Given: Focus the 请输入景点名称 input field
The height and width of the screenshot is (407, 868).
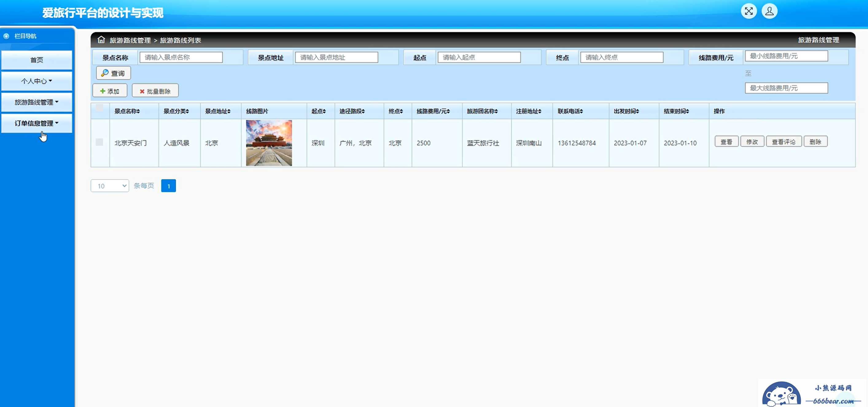Looking at the screenshot, I should [181, 57].
